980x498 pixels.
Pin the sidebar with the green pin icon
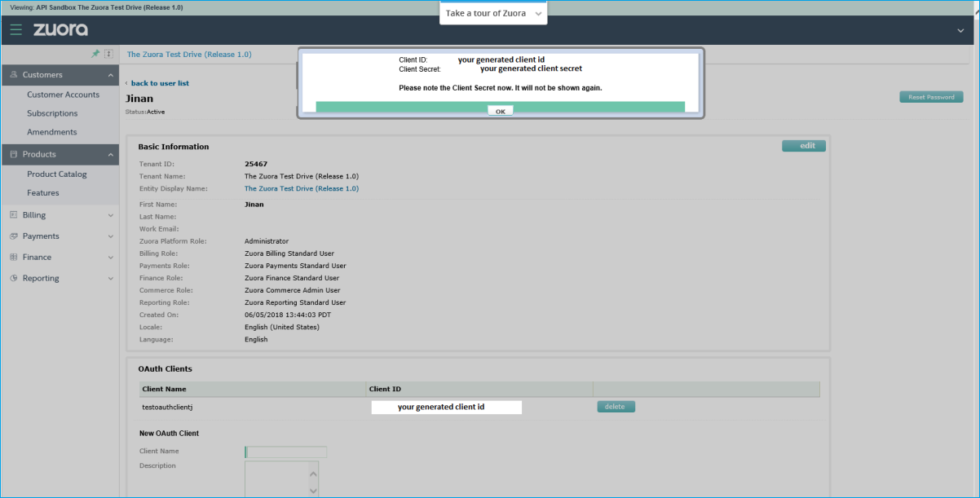point(95,54)
